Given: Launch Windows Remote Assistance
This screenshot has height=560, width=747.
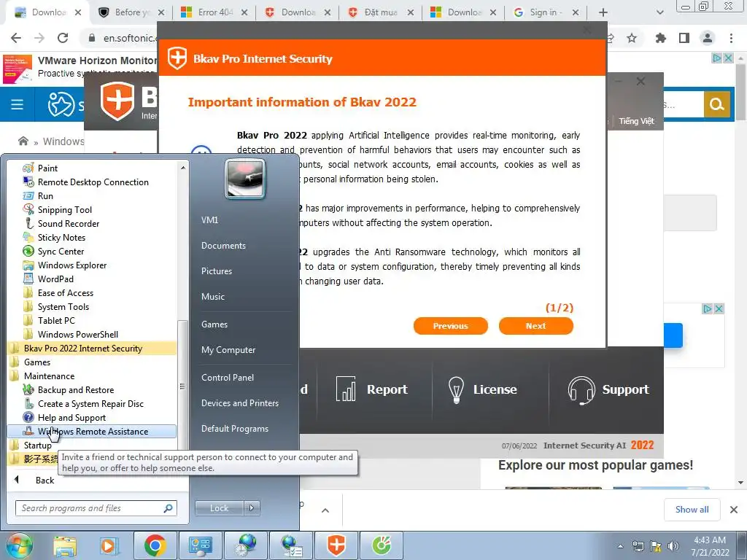Looking at the screenshot, I should point(92,431).
